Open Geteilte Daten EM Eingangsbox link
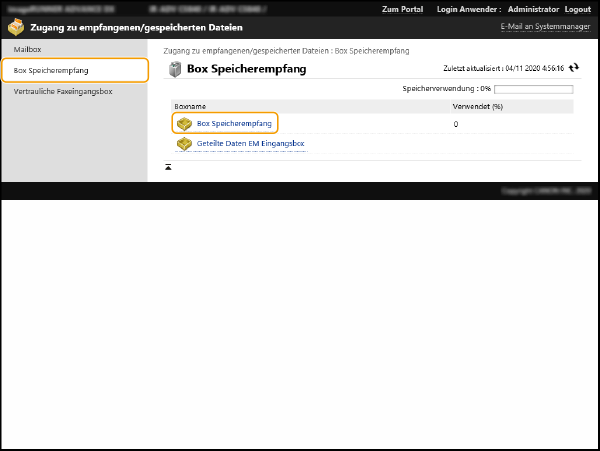 250,144
